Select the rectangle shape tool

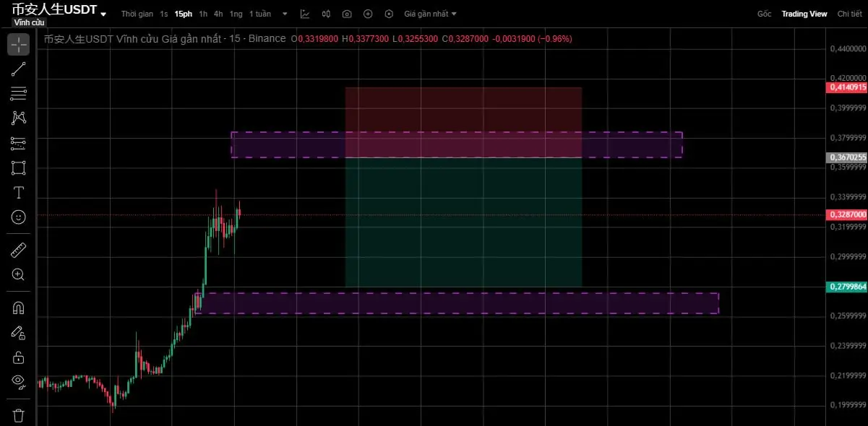[19, 168]
